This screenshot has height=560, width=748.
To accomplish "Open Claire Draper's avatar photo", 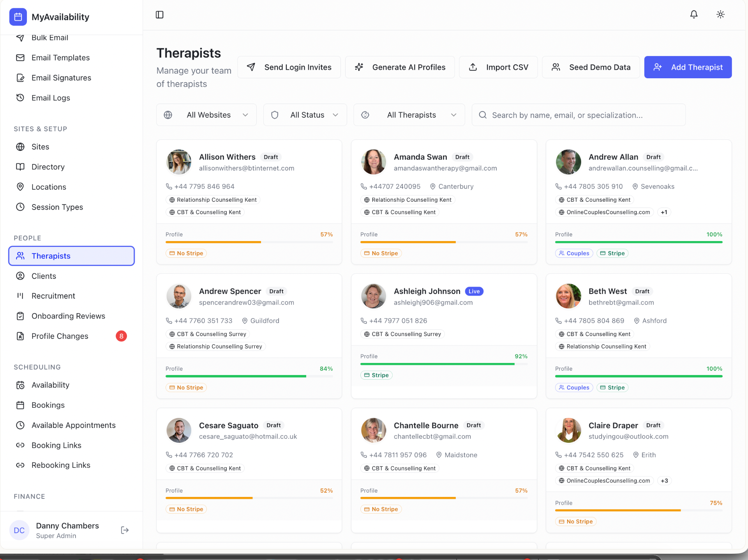I will click(x=568, y=430).
